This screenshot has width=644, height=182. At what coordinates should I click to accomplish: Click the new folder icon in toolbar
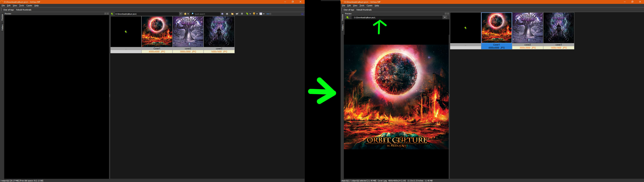point(232,14)
